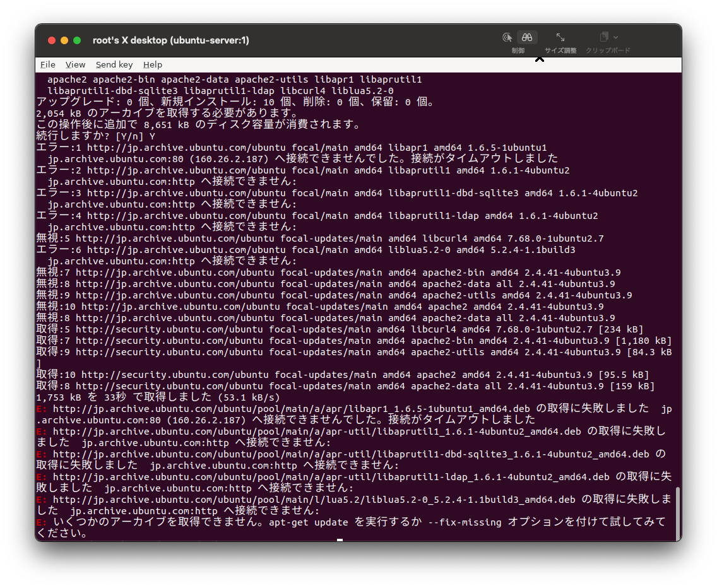This screenshot has height=588, width=717.
Task: Click the terminal scrollbar thumb
Action: pyautogui.click(x=678, y=514)
